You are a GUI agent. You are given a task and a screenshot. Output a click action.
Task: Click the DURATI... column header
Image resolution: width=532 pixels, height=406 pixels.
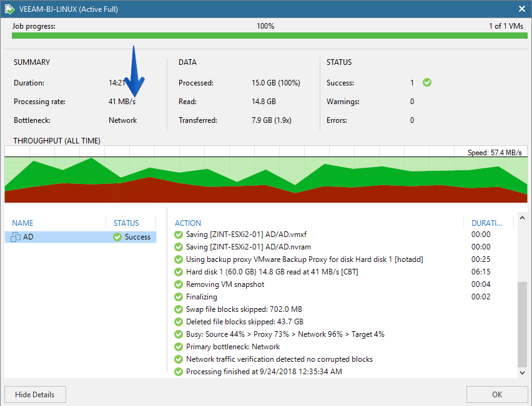pos(486,223)
